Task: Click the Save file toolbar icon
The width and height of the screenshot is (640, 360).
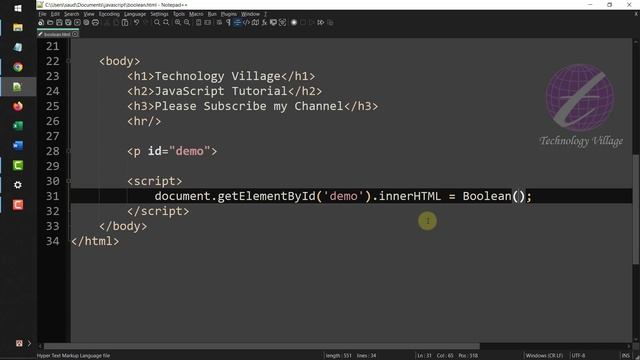Action: pos(59,22)
